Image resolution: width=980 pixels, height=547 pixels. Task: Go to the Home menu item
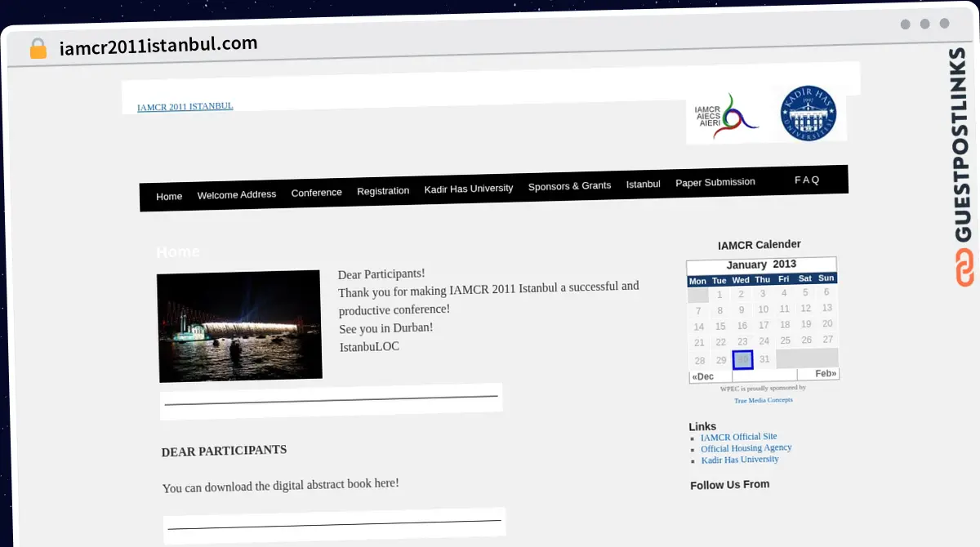tap(169, 197)
